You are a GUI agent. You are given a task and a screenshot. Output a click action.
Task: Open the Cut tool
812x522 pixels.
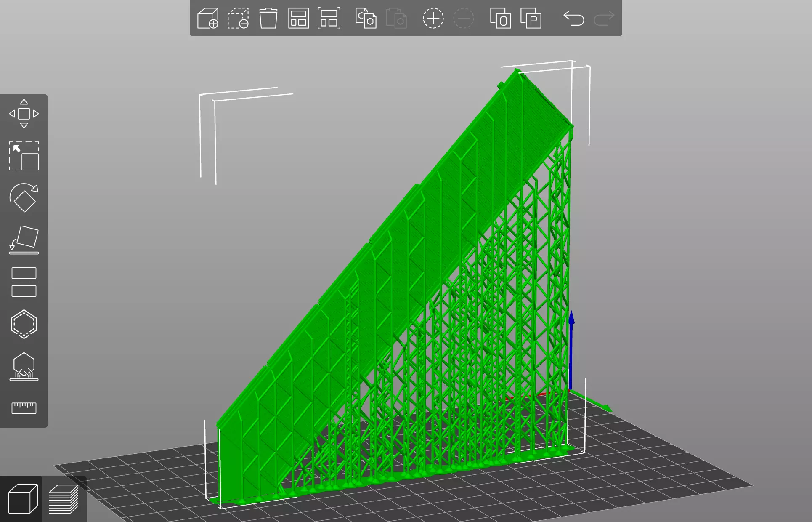click(24, 282)
